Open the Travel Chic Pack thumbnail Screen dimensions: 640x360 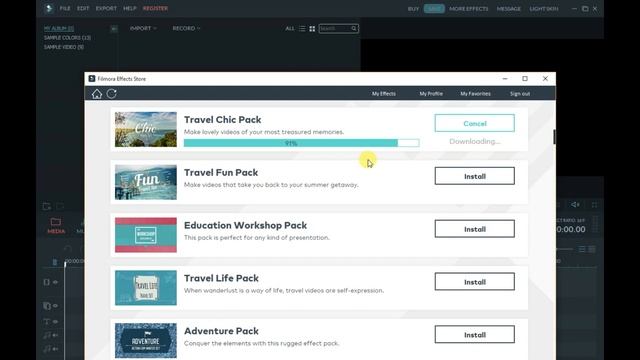(146, 129)
